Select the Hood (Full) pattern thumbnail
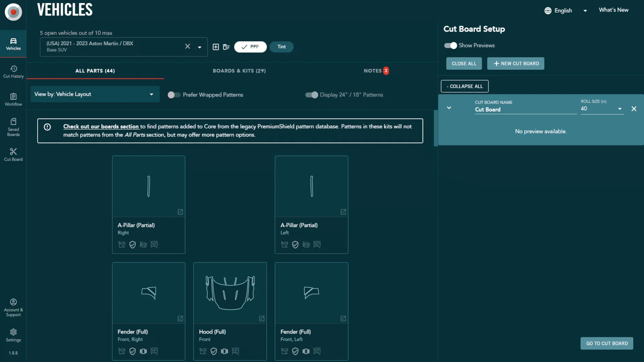The height and width of the screenshot is (362, 644). [230, 293]
